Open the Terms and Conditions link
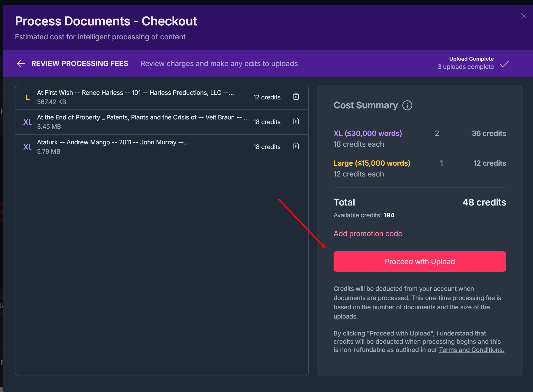 point(471,350)
